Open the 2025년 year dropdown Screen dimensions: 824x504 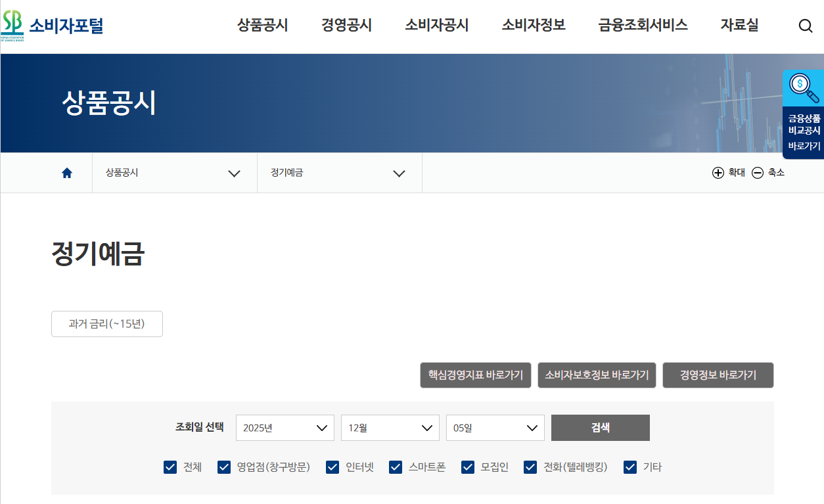coord(285,427)
